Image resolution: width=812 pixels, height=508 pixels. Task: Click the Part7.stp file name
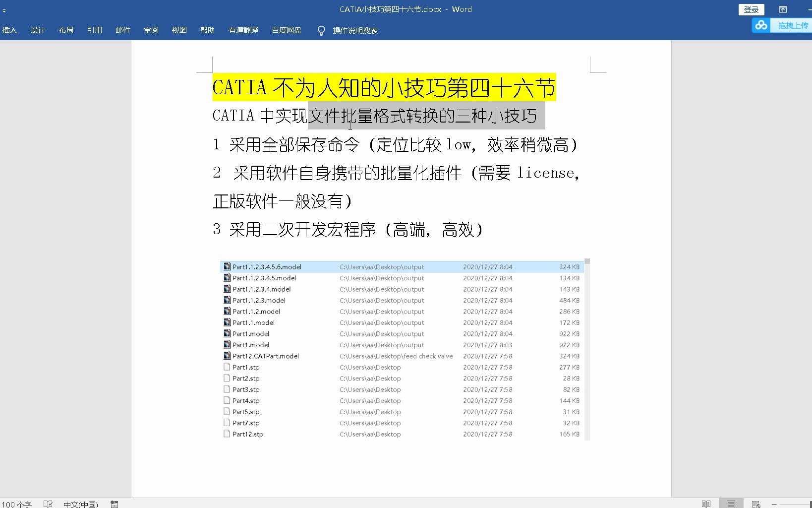point(246,423)
